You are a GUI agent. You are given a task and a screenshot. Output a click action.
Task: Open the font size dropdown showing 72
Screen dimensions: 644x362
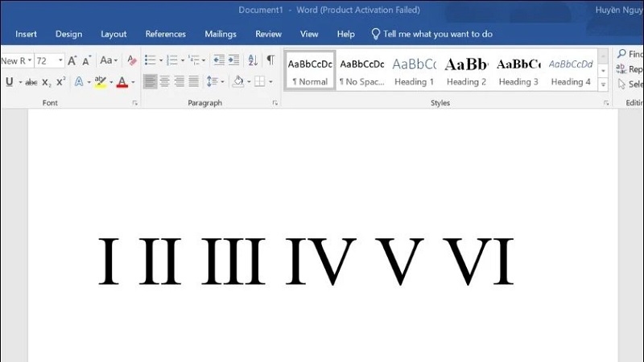point(60,61)
